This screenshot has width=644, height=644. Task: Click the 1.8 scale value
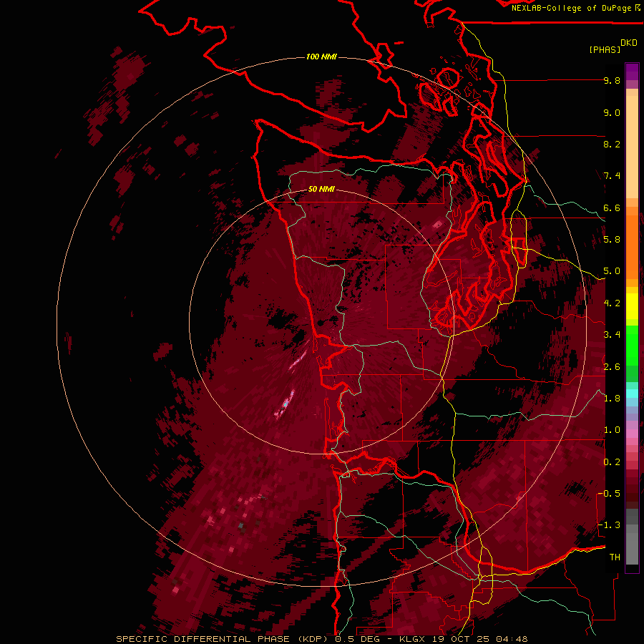pos(612,399)
